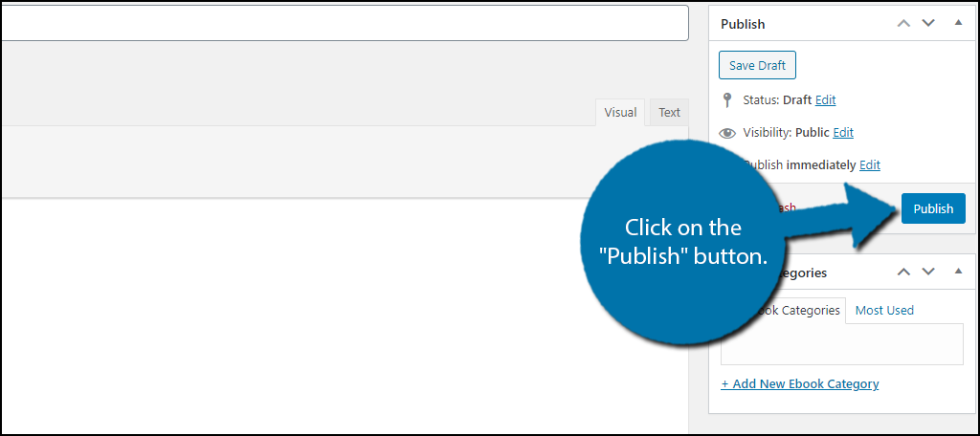Switch to the Visual editor tab

[620, 112]
